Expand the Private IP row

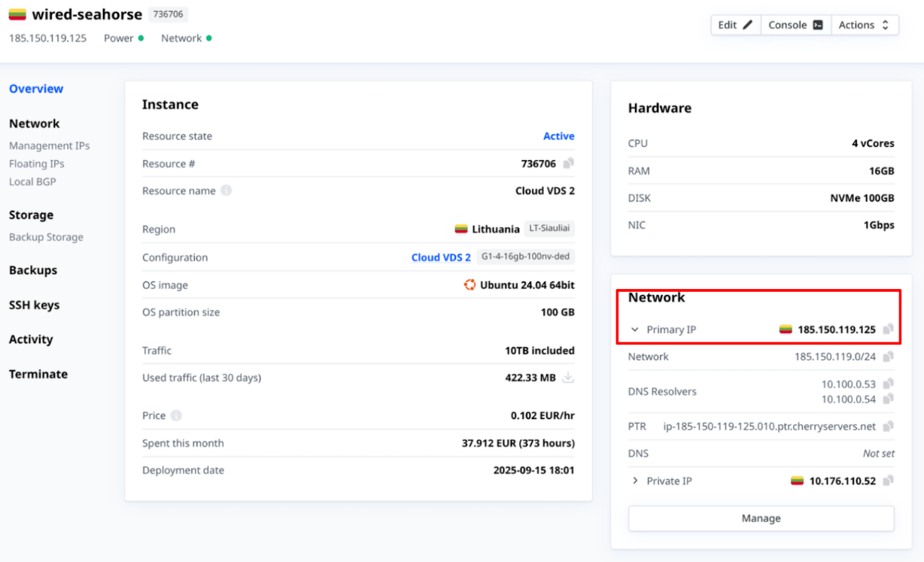(635, 481)
